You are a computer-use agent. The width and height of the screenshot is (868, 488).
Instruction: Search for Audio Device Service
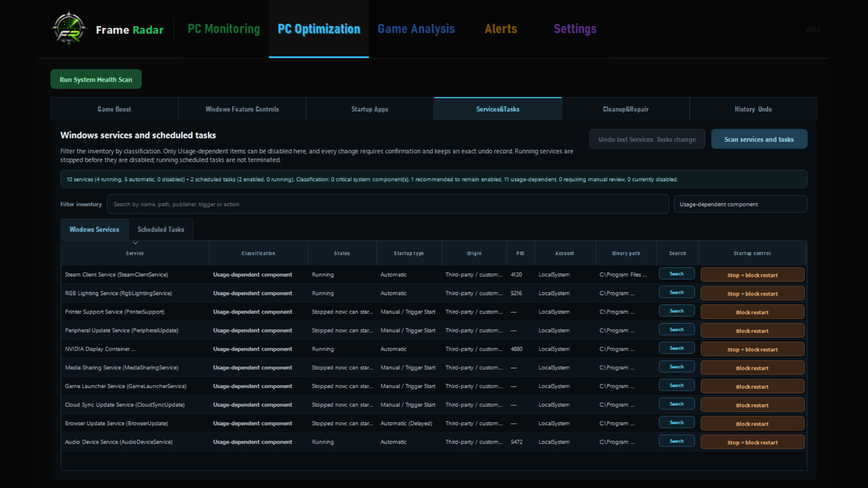(x=677, y=441)
